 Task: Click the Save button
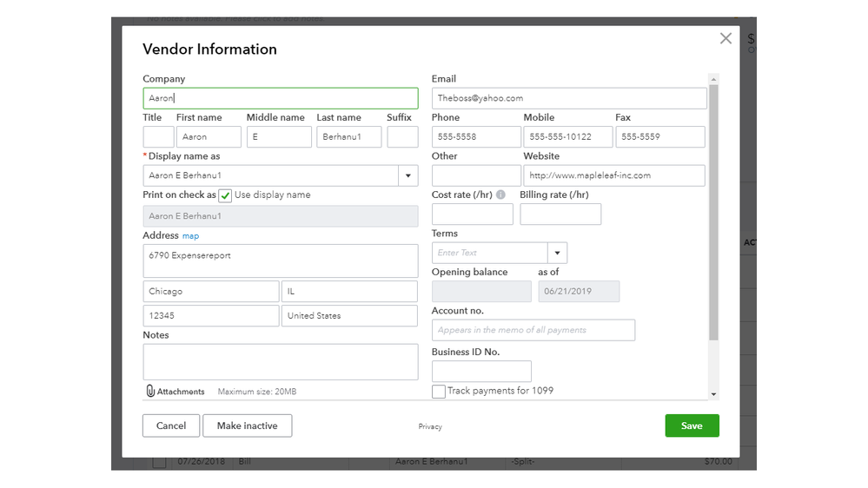click(692, 425)
